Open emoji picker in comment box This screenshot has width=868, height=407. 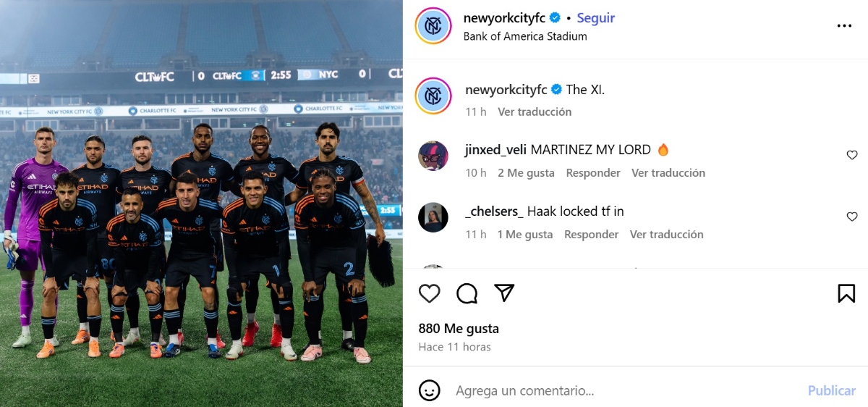(x=430, y=390)
